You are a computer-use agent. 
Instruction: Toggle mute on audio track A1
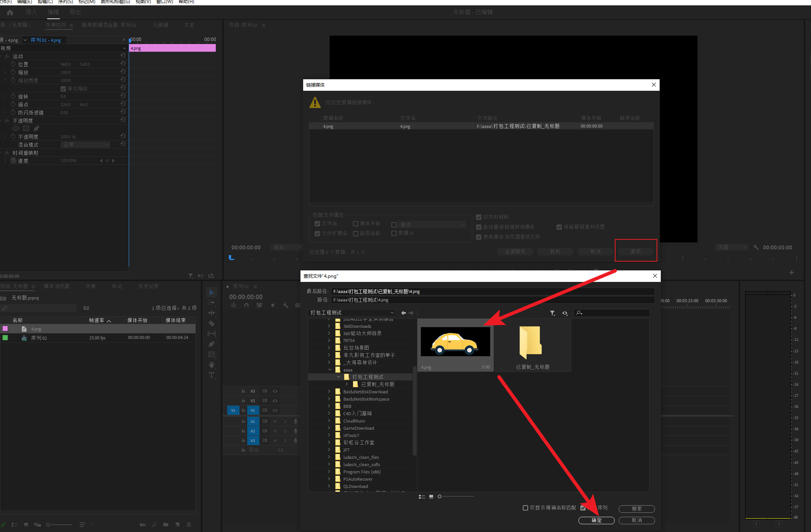[x=275, y=421]
